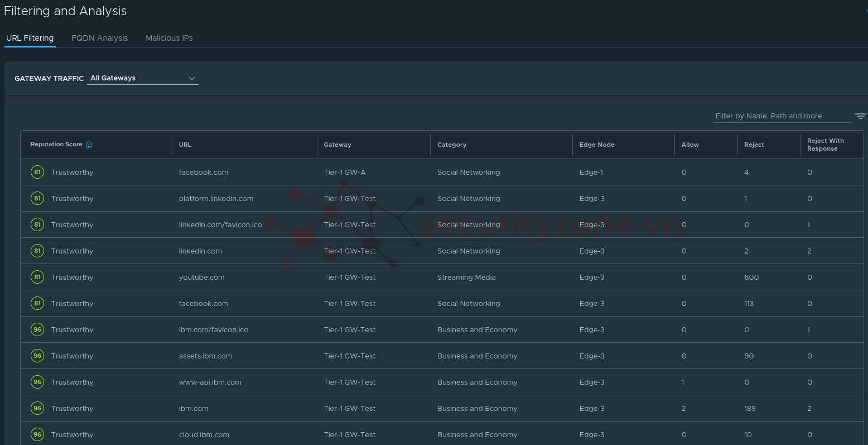Sort by the Category column header

click(x=451, y=145)
